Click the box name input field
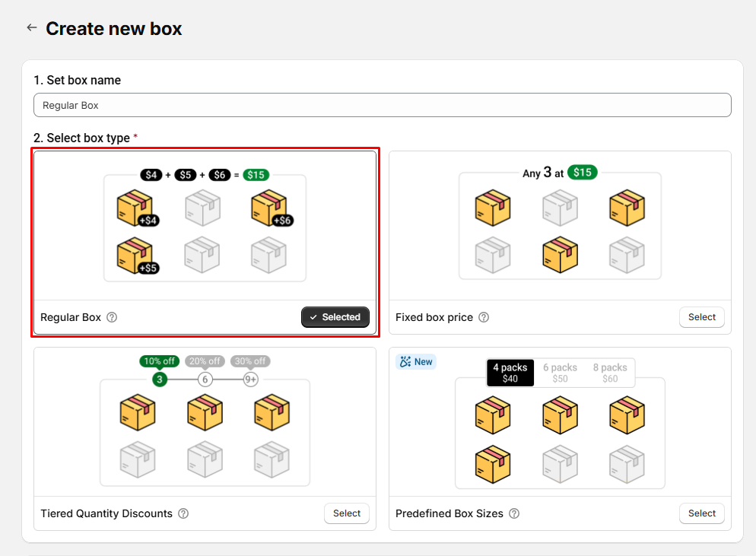 point(382,105)
